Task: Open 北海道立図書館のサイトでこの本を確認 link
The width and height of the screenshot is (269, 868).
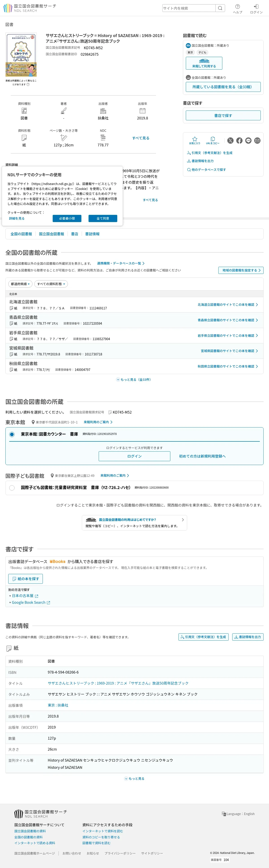Action: tap(228, 305)
